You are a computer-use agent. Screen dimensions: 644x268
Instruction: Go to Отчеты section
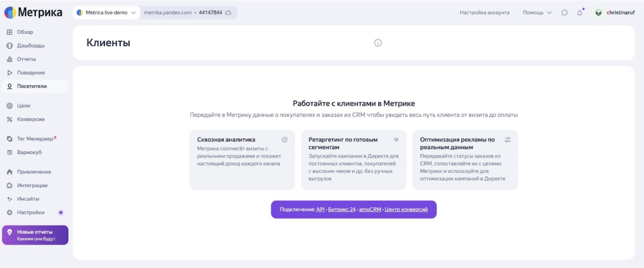coord(26,59)
